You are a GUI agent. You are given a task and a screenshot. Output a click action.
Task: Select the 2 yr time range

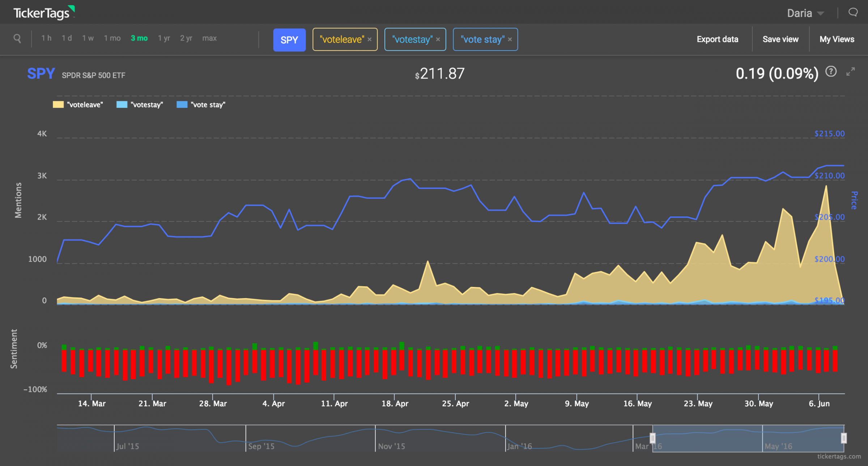pyautogui.click(x=186, y=38)
